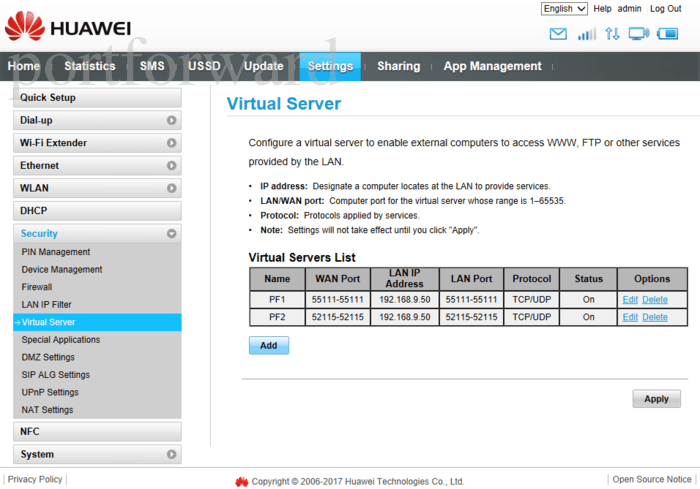Open Quick Setup in the sidebar

click(97, 97)
